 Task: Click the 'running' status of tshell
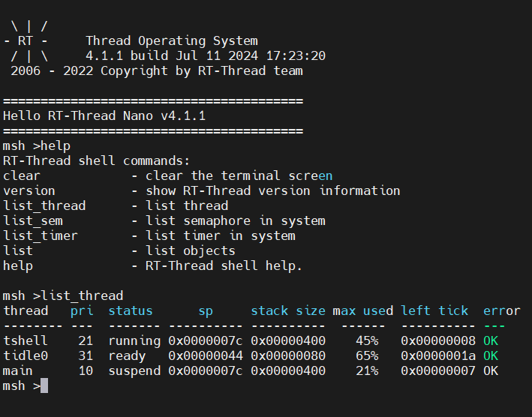pyautogui.click(x=134, y=340)
